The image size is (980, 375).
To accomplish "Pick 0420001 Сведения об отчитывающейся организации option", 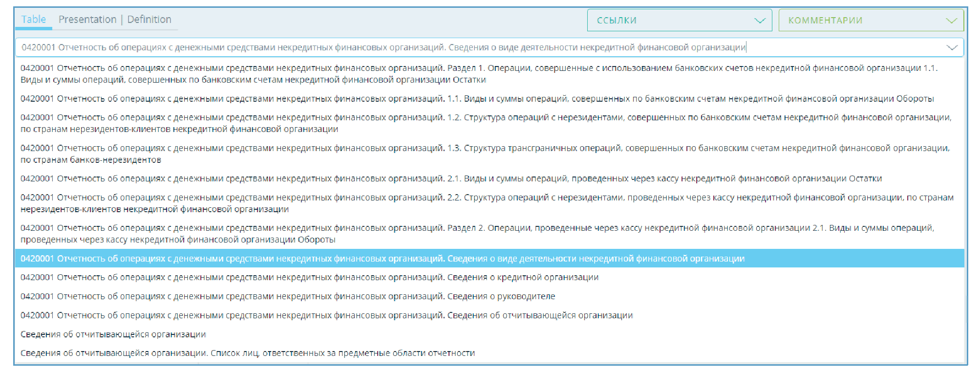I will (326, 316).
